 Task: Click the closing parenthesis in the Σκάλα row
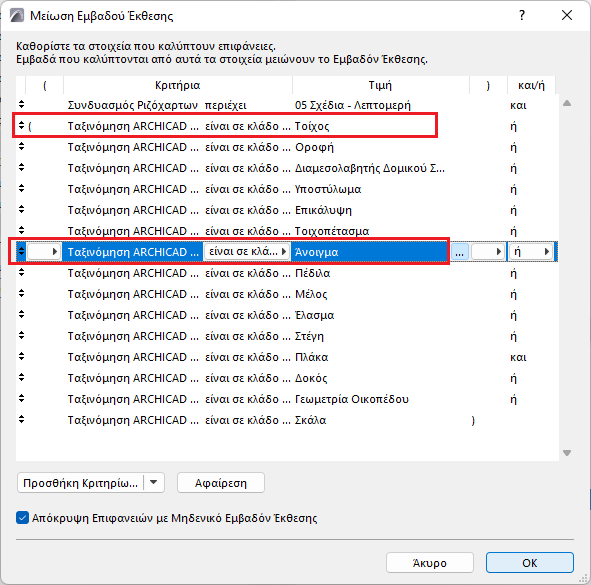pos(473,420)
